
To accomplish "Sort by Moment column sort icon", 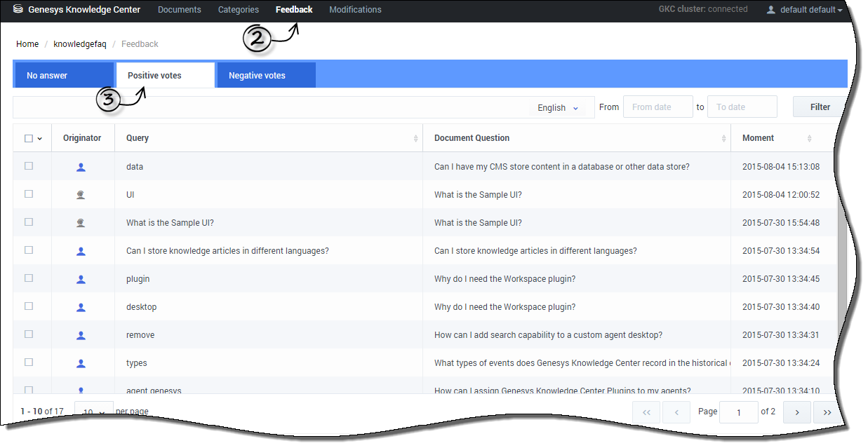I will click(x=809, y=139).
